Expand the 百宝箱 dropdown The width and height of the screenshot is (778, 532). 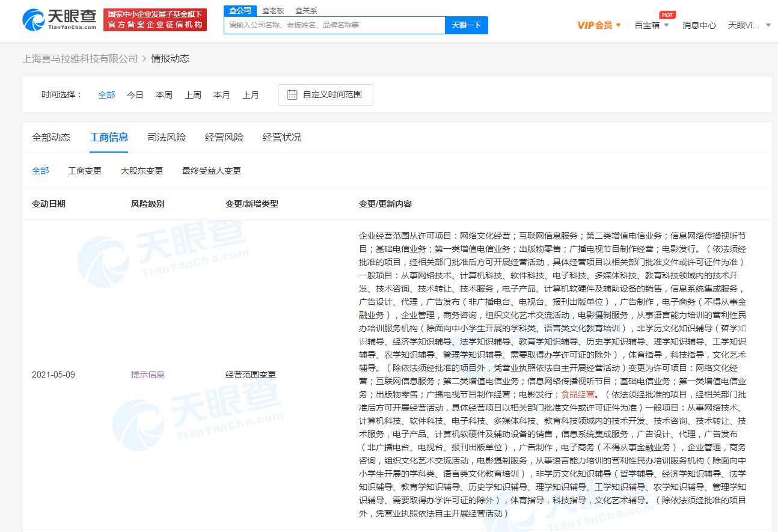point(652,25)
